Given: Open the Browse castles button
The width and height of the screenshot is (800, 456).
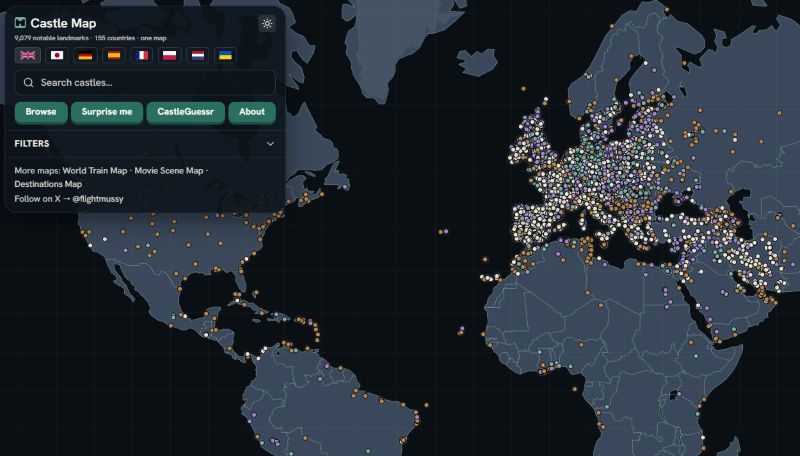Looking at the screenshot, I should coord(41,112).
